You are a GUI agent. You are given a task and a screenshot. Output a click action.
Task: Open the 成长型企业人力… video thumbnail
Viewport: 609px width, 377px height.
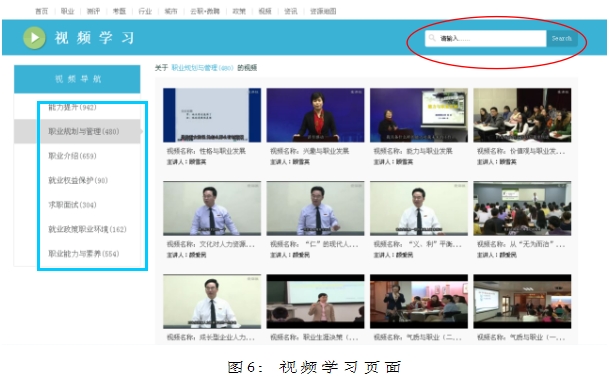click(x=212, y=301)
